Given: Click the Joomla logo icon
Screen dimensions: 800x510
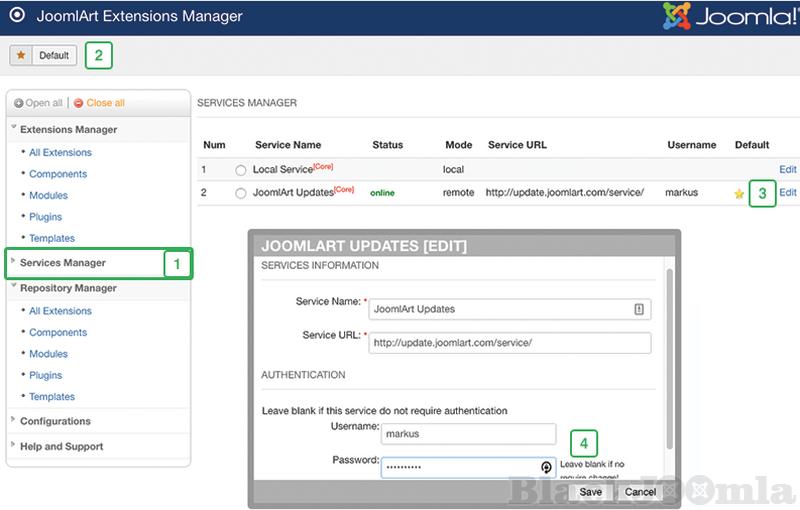Looking at the screenshot, I should [x=678, y=17].
